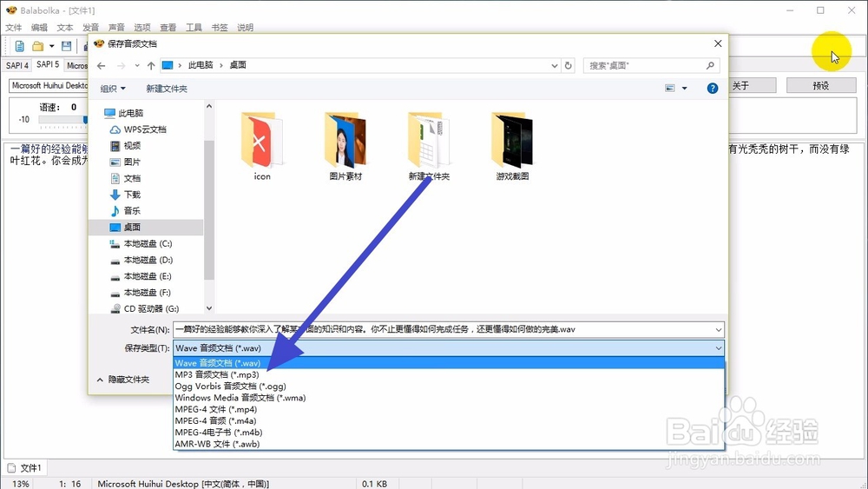Open dropdown arrow beside open folder icon
Viewport: 868px width, 489px height.
51,46
